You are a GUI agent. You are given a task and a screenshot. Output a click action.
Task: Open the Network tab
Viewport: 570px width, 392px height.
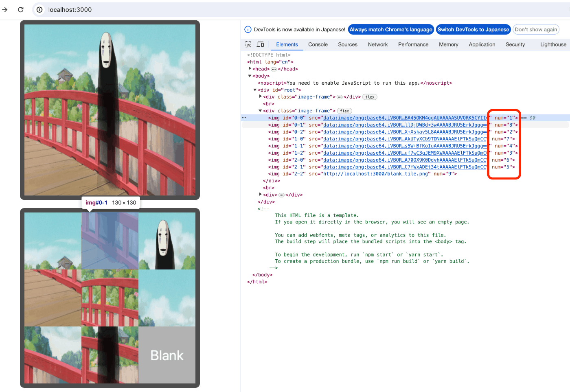(x=378, y=44)
